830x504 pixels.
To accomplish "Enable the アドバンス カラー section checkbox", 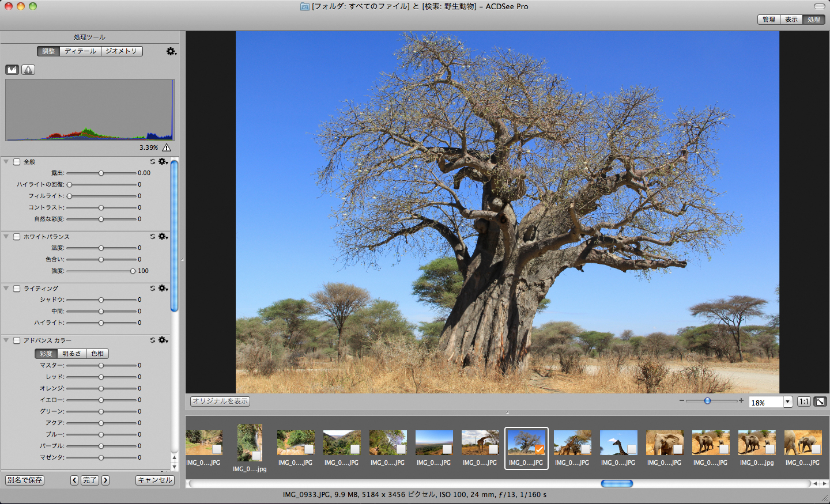I will (17, 340).
